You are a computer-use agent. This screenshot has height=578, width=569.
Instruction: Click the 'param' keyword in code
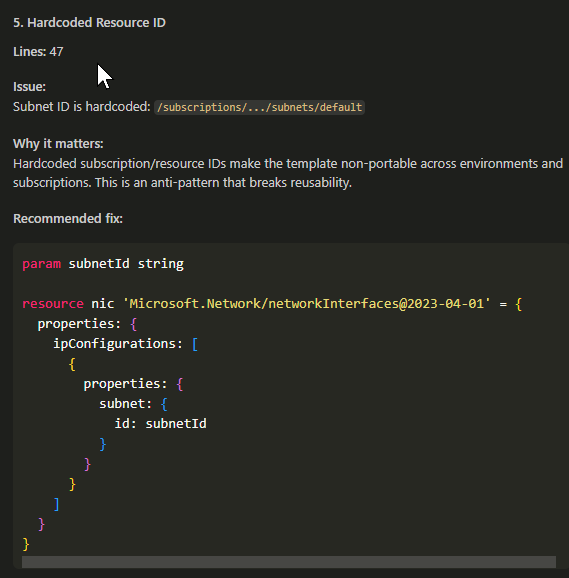click(42, 264)
